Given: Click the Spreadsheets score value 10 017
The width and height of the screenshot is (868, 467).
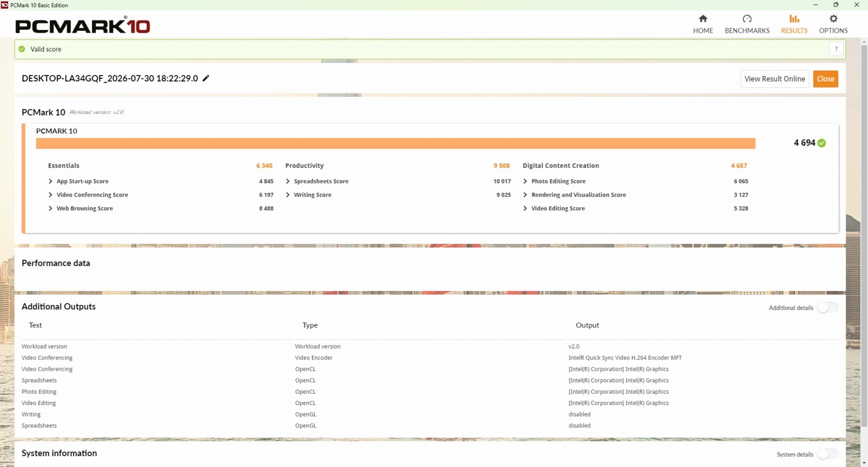Looking at the screenshot, I should tap(502, 181).
